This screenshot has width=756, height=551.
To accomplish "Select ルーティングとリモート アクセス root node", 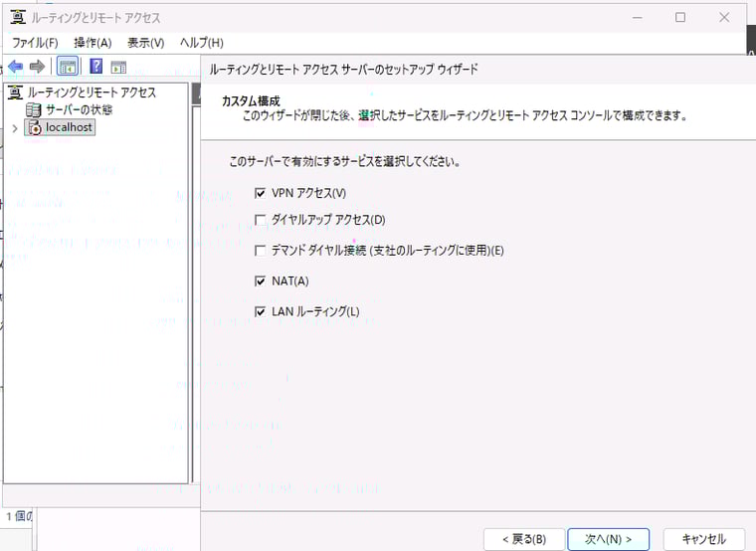I will coord(92,92).
